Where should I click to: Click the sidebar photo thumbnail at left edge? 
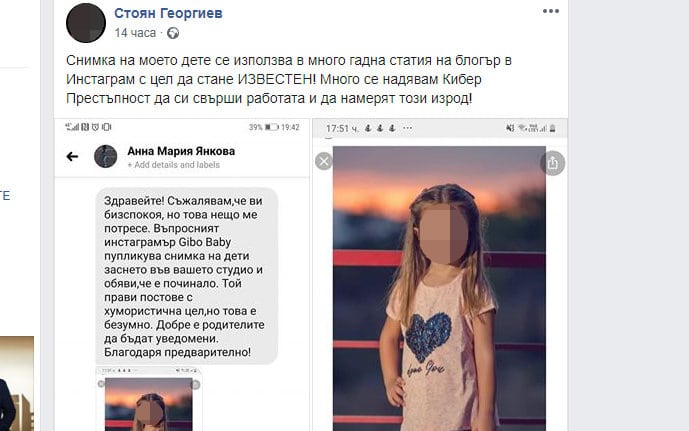click(x=17, y=384)
